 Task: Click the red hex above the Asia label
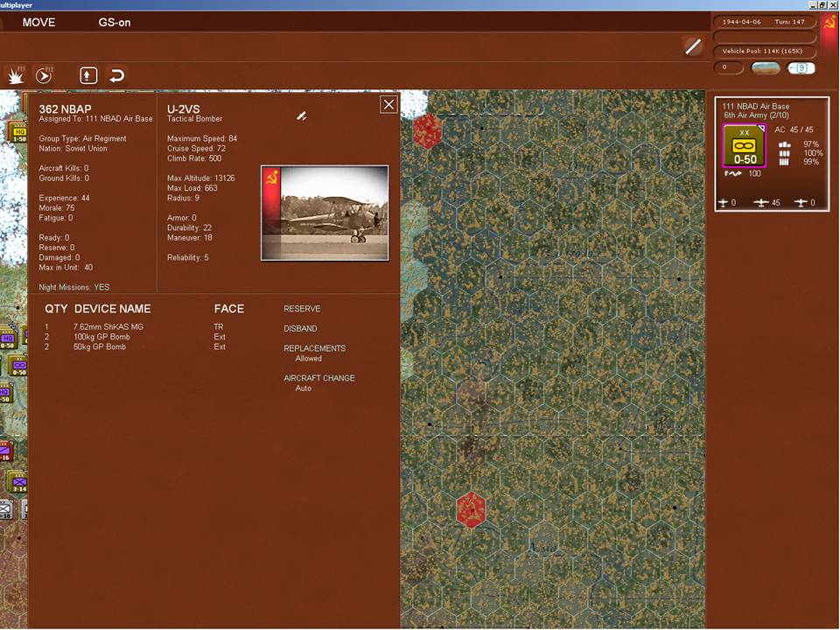point(471,509)
